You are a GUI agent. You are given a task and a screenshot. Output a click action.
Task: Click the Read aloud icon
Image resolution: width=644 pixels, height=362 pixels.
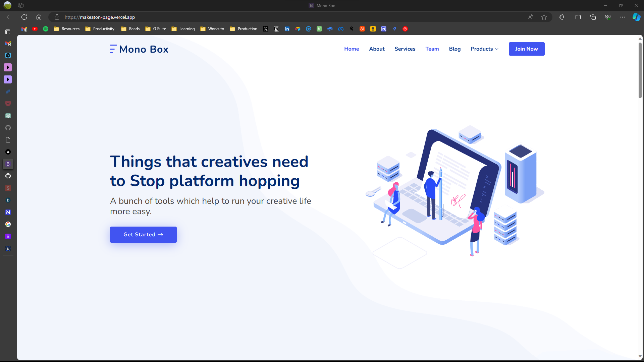pos(531,17)
